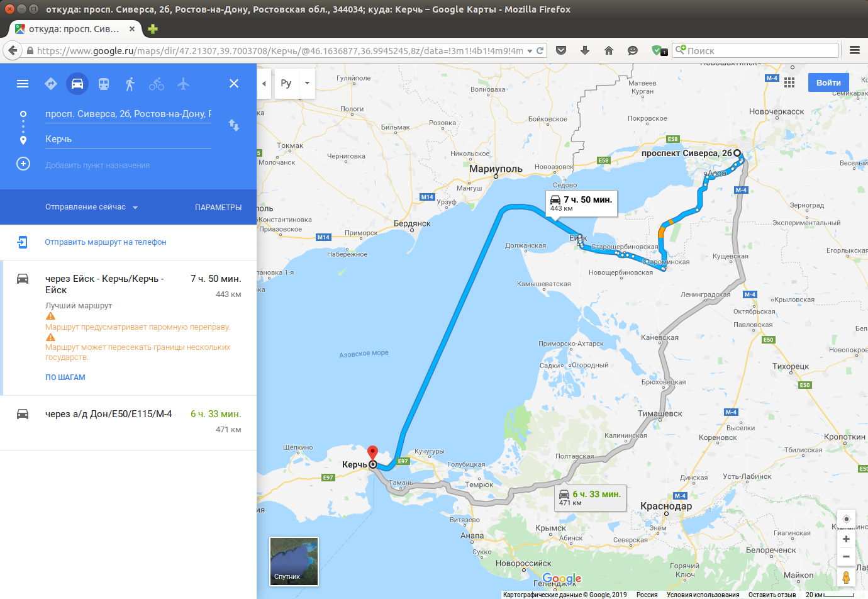The width and height of the screenshot is (868, 599).
Task: Switch to the Спутник satellite view
Action: tap(294, 561)
